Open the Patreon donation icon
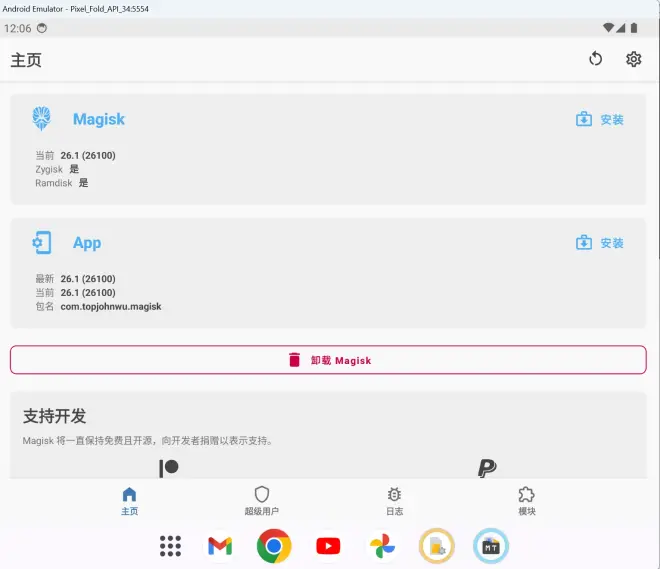The height and width of the screenshot is (569, 660). [x=169, y=468]
